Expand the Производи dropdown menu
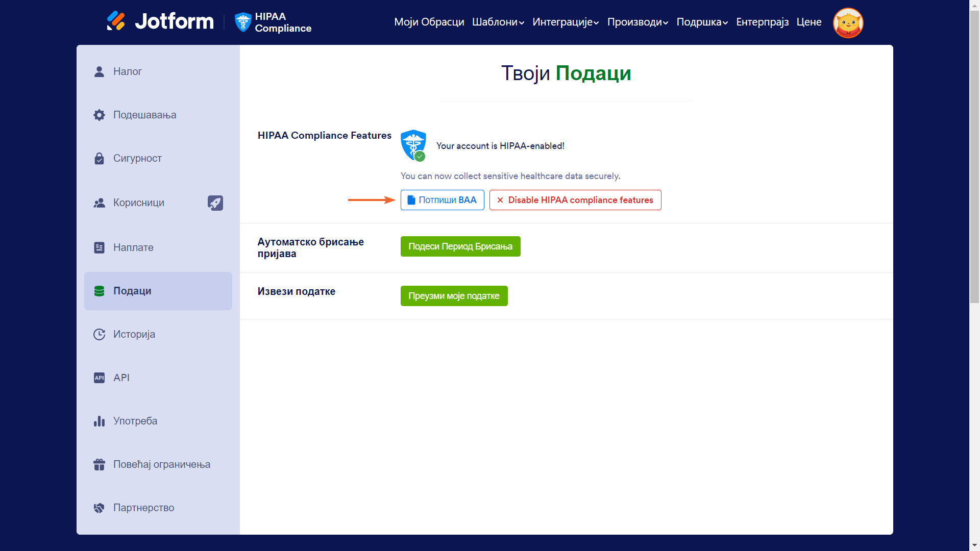The image size is (980, 551). click(638, 22)
